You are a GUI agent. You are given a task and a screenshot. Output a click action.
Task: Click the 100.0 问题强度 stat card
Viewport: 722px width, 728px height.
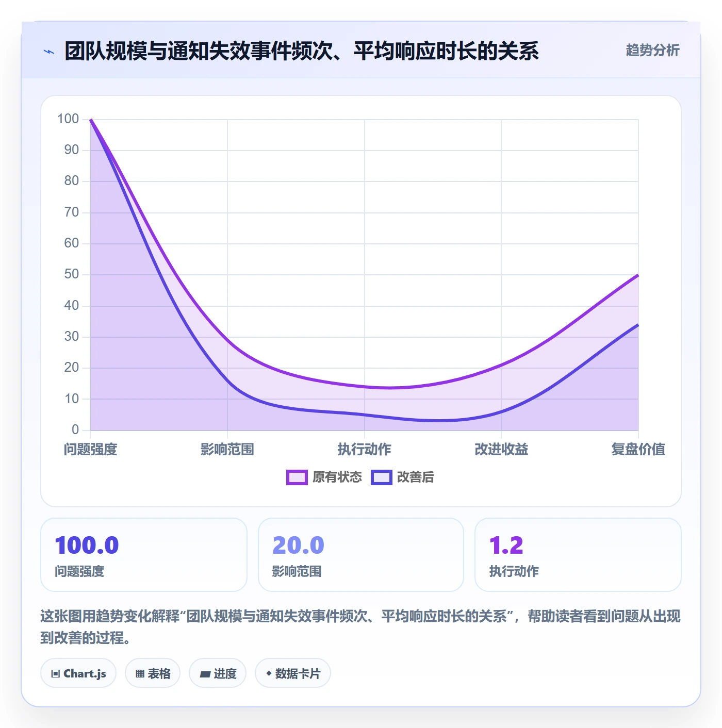(144, 555)
